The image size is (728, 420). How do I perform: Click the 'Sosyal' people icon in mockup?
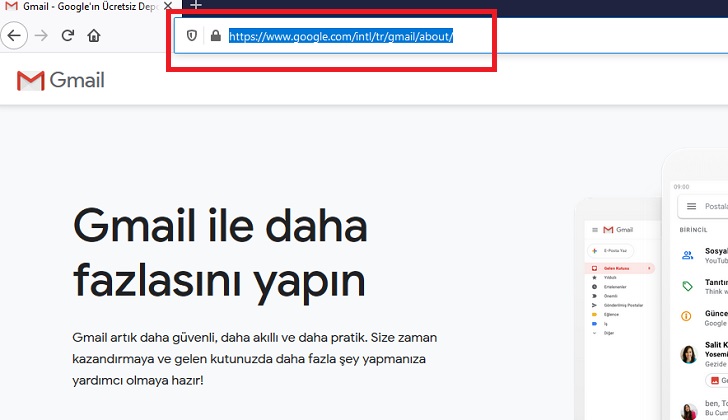[x=688, y=255]
